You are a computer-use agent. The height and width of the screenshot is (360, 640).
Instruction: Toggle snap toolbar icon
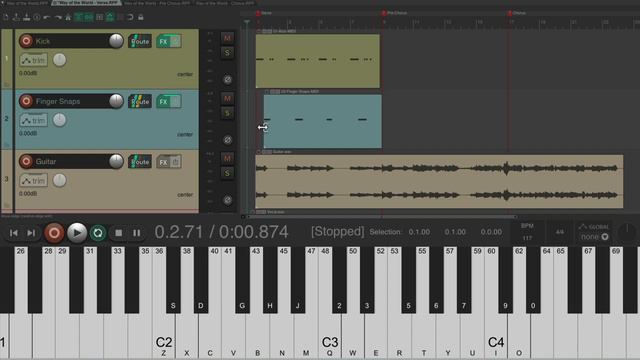[130, 17]
